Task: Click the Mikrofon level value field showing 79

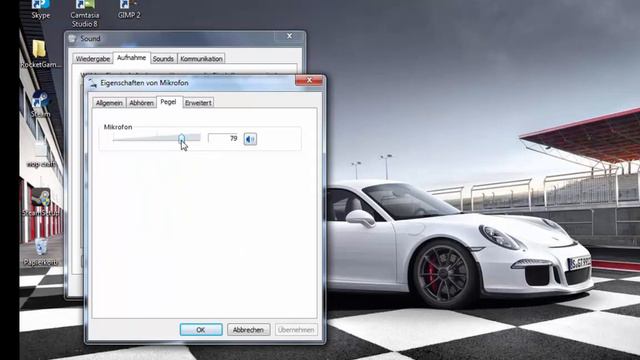Action: pyautogui.click(x=224, y=139)
